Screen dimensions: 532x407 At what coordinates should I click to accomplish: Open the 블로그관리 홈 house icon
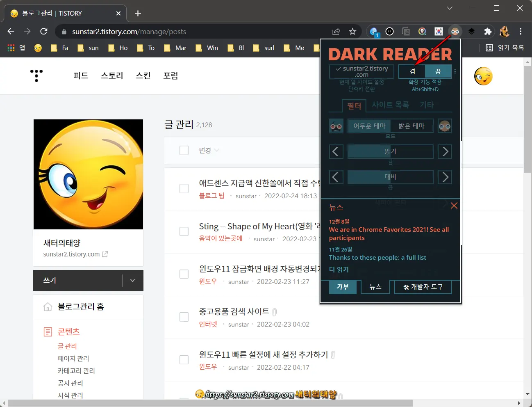tap(48, 307)
